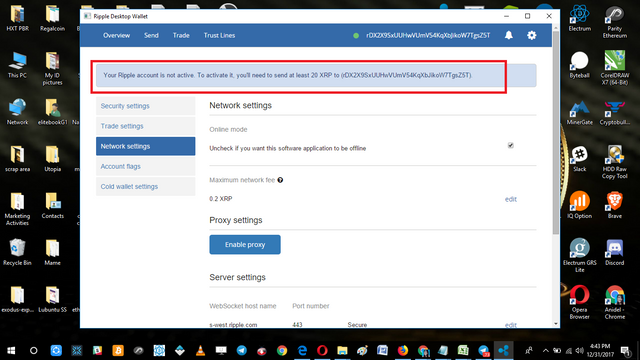640x360 pixels.
Task: Go to the Send tab
Action: pos(151,36)
